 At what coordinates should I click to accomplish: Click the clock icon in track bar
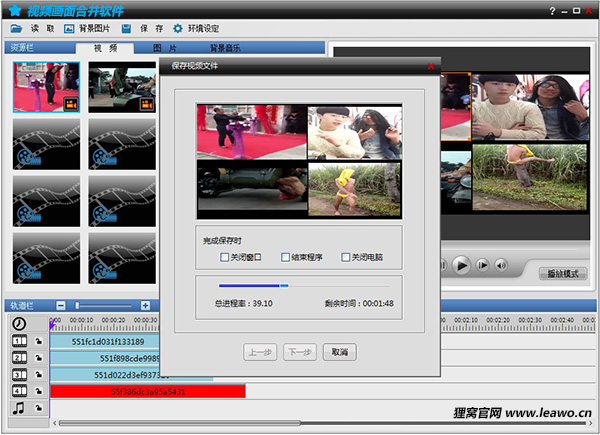(19, 324)
